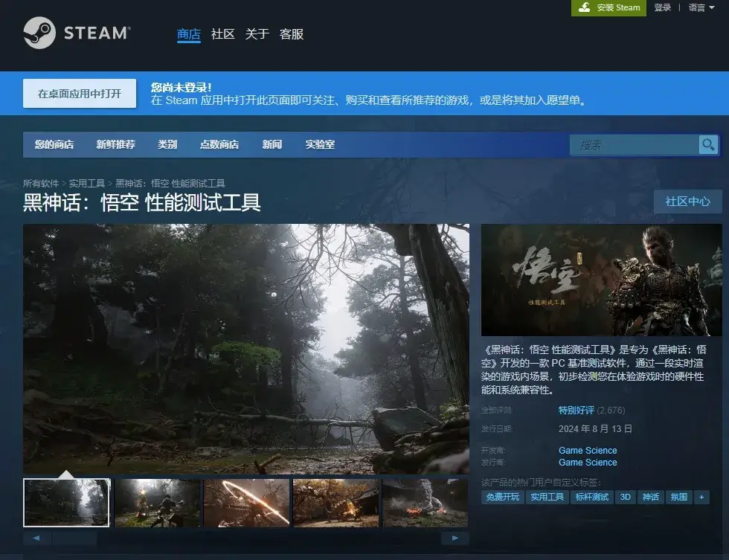Open the 新鲜推荐 menu
The width and height of the screenshot is (729, 560).
tap(116, 144)
